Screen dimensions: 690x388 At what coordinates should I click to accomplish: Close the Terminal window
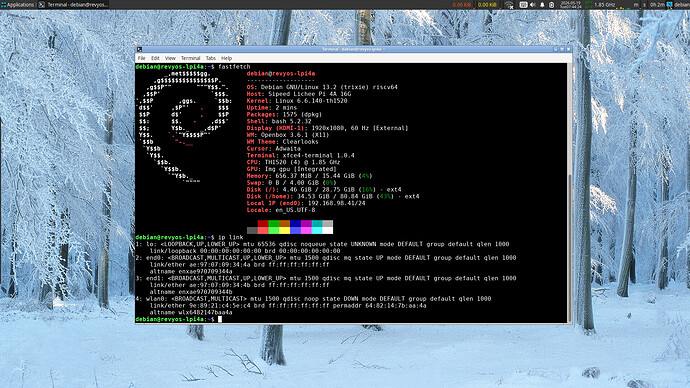(x=569, y=49)
